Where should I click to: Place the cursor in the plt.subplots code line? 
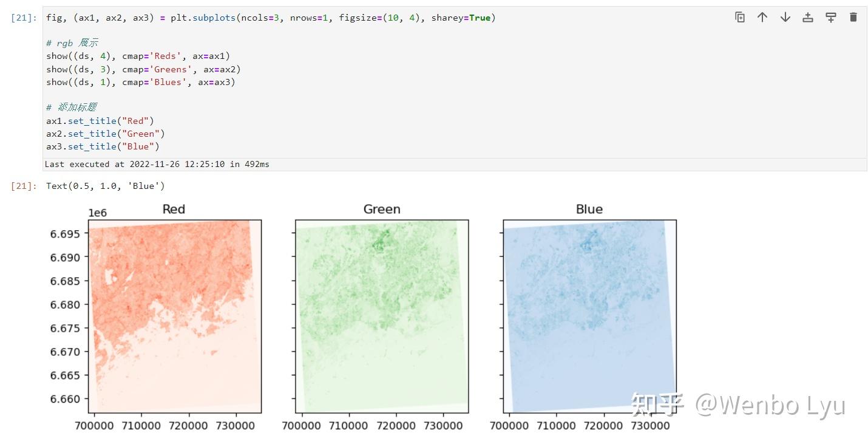[x=271, y=18]
